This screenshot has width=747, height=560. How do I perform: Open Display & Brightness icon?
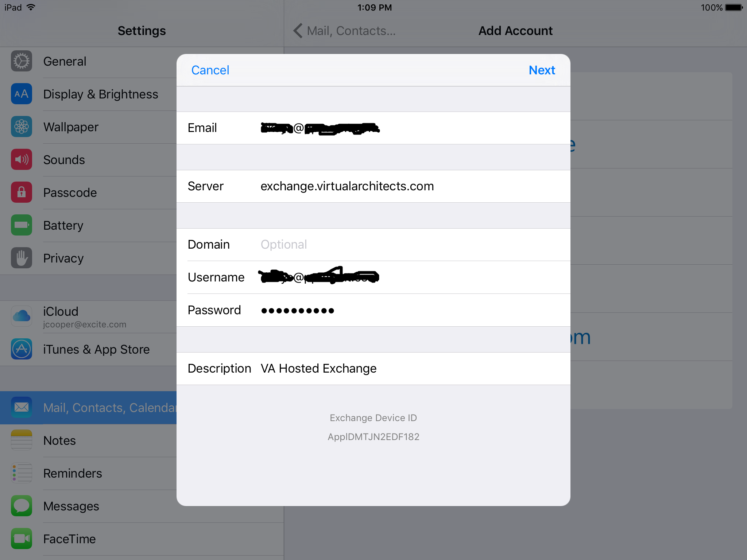pyautogui.click(x=22, y=94)
